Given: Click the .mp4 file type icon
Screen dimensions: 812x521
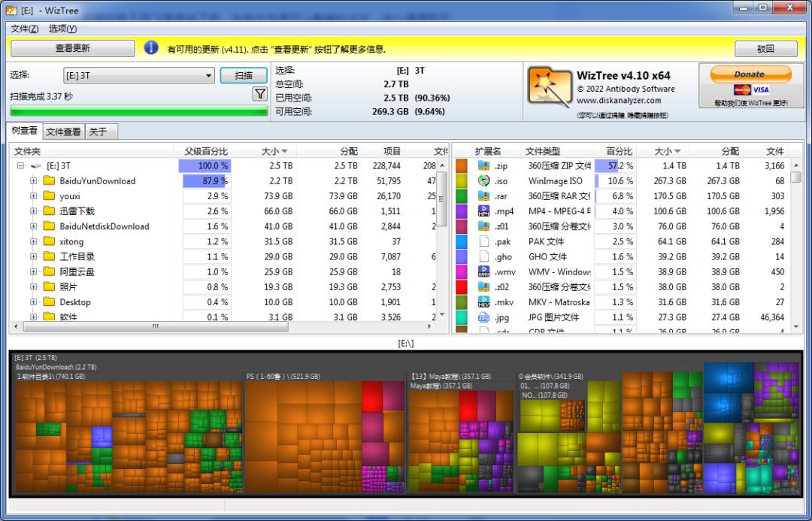Looking at the screenshot, I should (x=483, y=211).
